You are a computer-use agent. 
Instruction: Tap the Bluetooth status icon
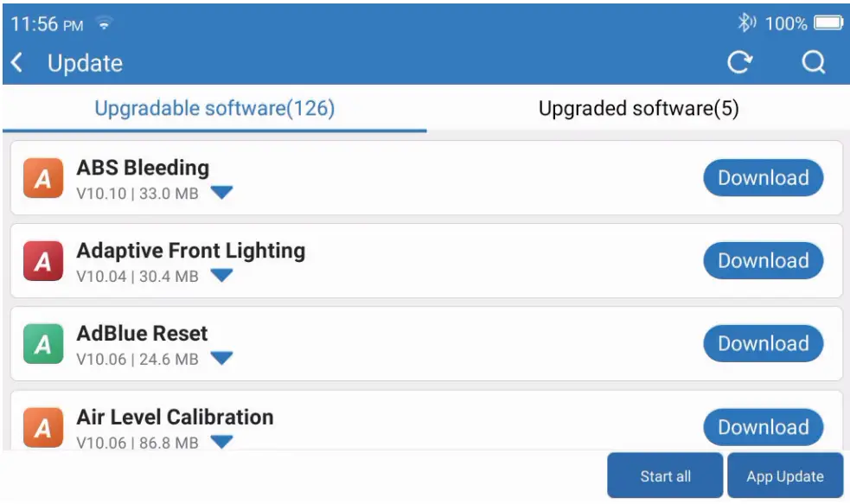745,23
